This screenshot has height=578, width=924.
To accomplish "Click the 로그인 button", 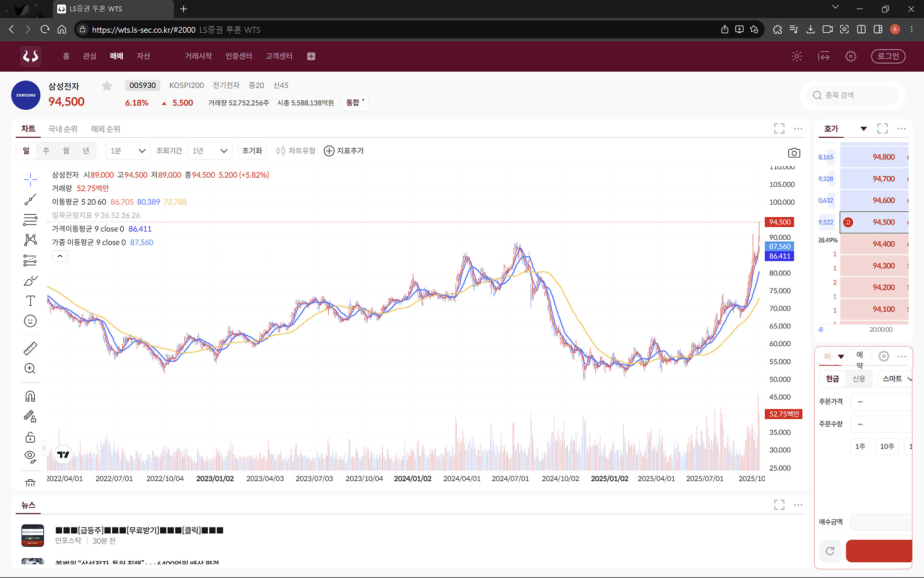I will tap(888, 56).
